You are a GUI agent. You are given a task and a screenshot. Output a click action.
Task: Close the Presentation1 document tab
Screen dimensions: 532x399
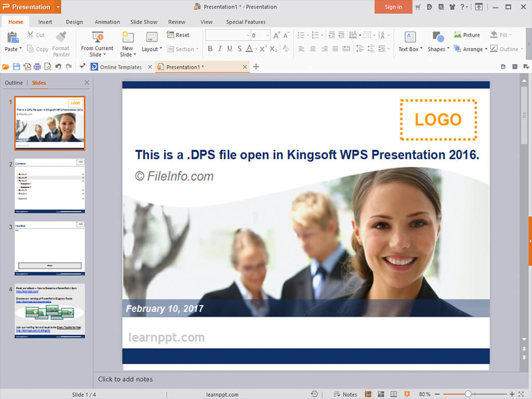[245, 67]
